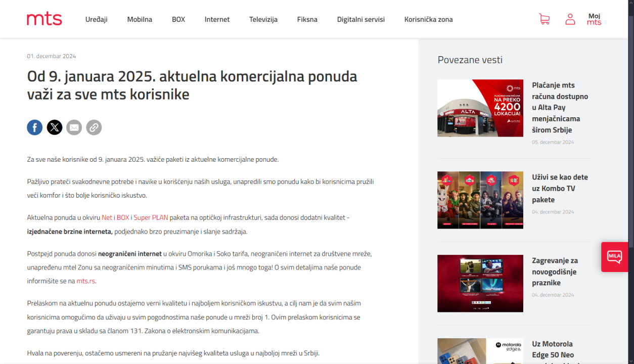
Task: Visit the mts.rs link in article
Action: pyautogui.click(x=85, y=281)
